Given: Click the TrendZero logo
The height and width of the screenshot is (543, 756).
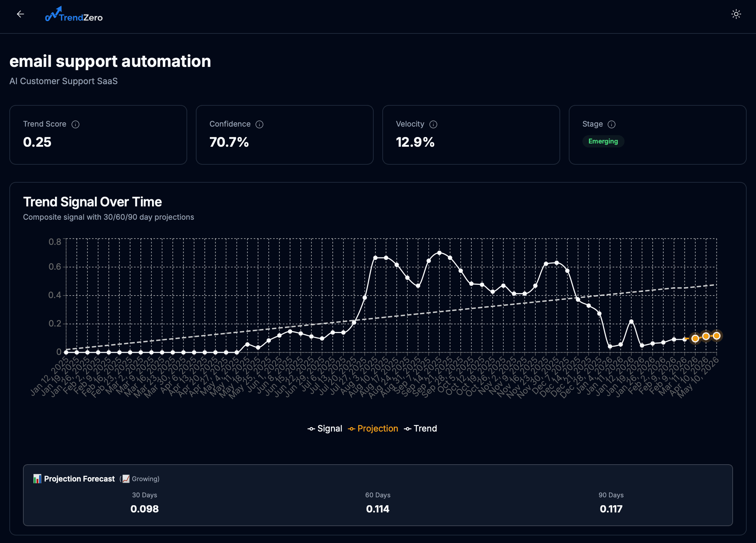Looking at the screenshot, I should [74, 17].
